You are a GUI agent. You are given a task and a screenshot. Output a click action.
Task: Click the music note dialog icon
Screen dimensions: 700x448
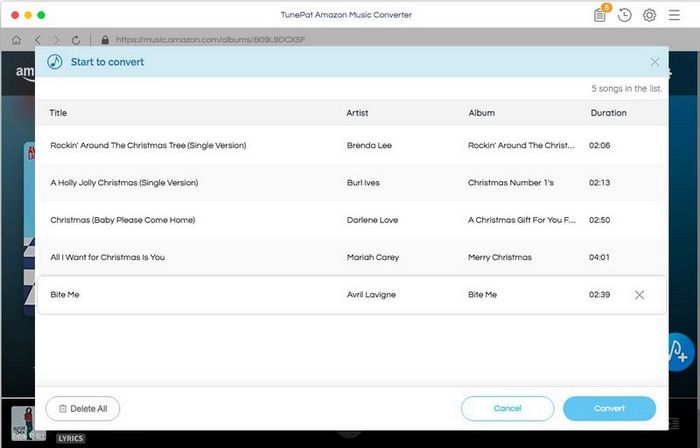pos(55,62)
